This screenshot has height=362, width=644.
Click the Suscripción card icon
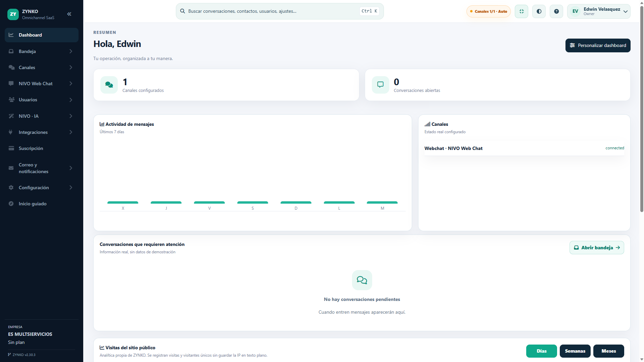click(11, 148)
